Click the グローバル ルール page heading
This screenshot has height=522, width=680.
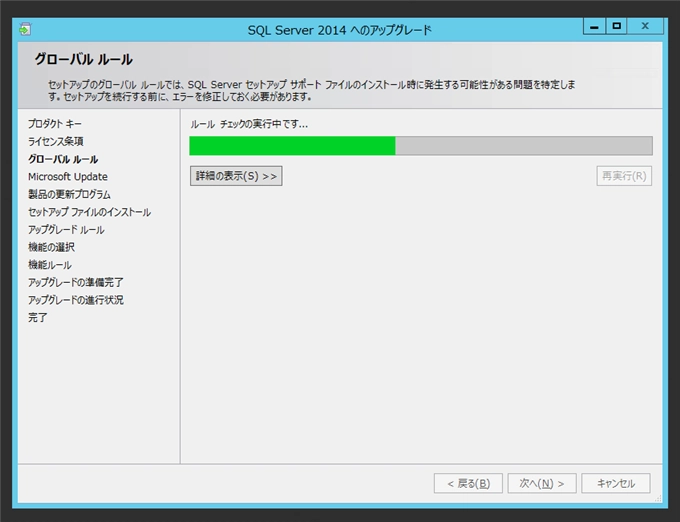click(83, 59)
